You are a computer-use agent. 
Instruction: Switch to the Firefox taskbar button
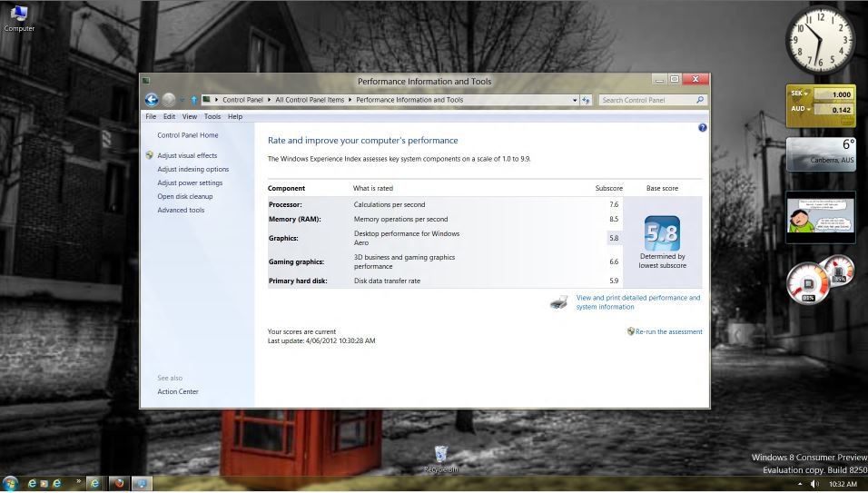[118, 484]
